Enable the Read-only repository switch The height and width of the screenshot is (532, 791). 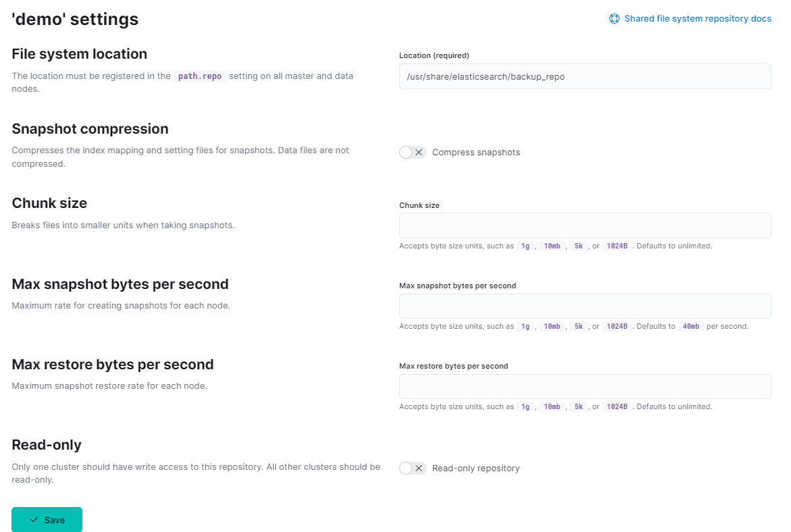412,469
